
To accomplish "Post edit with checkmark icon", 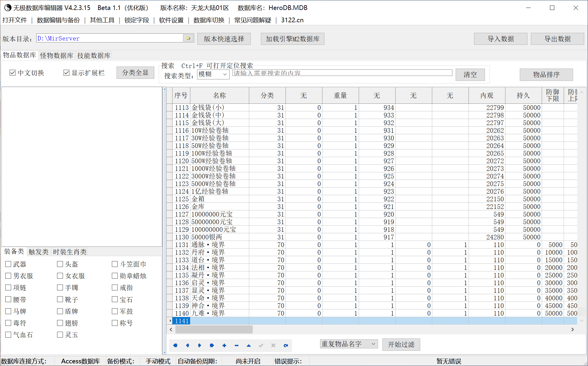I will [261, 345].
